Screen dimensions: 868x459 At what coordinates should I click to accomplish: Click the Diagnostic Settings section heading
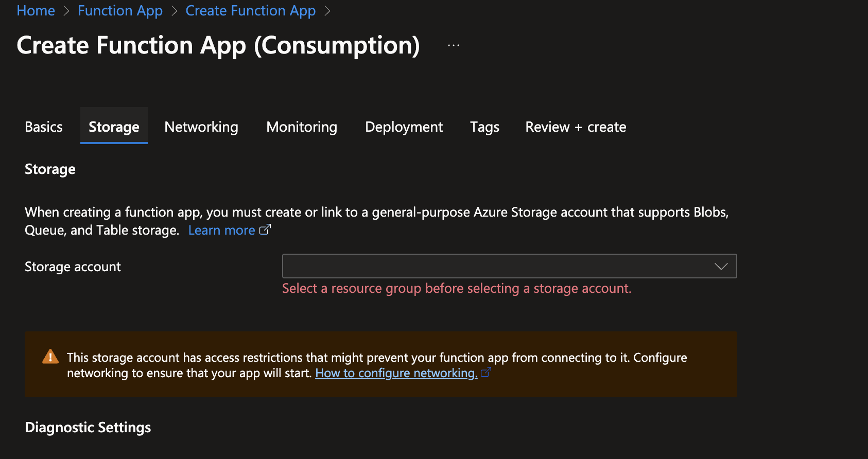coord(88,427)
